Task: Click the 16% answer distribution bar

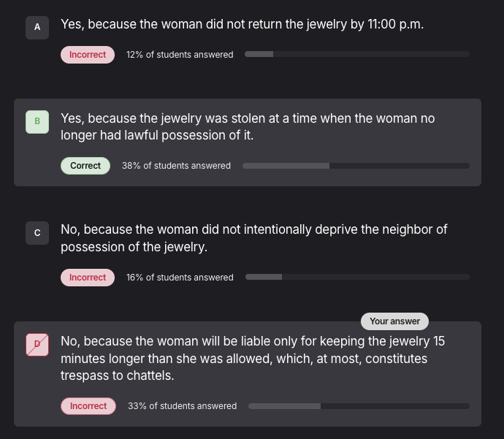Action: [357, 278]
